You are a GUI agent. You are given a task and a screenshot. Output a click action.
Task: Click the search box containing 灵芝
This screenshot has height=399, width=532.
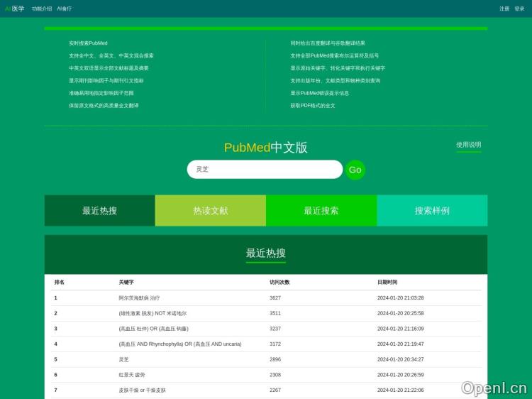tap(265, 169)
